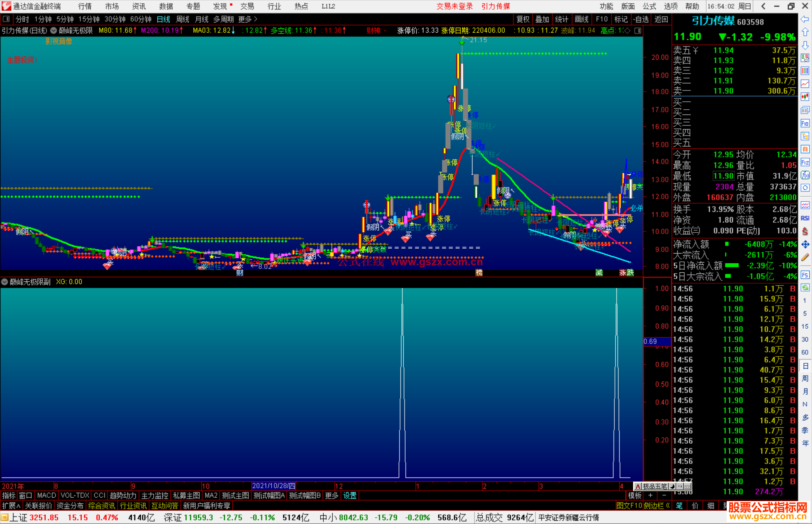812x524 pixels.
Task: Open the 行情 menu
Action: (85, 6)
